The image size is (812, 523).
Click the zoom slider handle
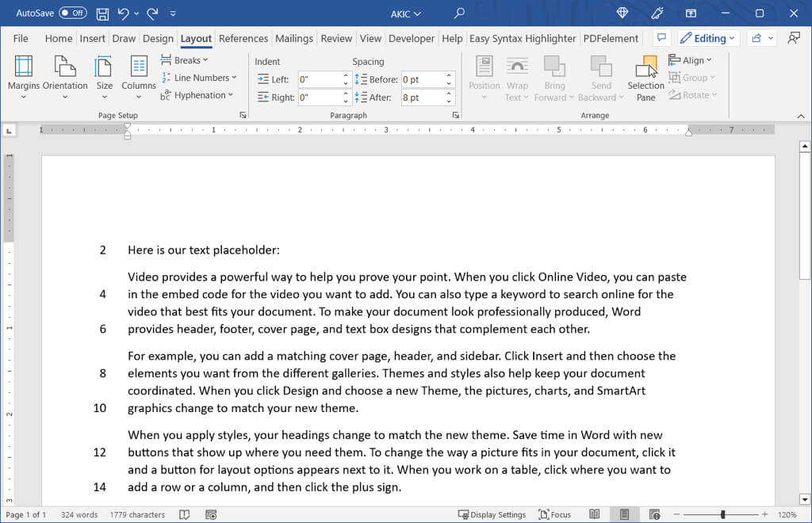coord(722,514)
